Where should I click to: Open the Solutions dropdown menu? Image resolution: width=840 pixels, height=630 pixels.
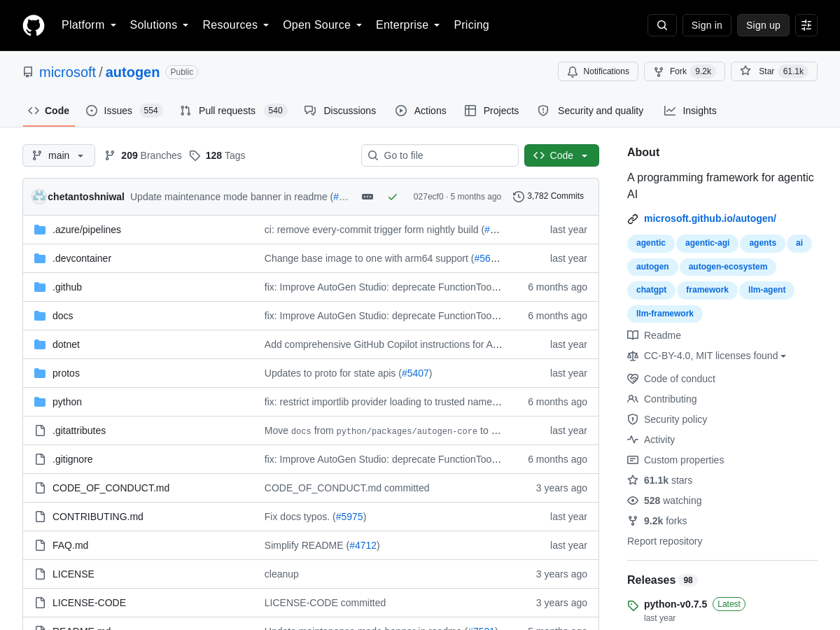pyautogui.click(x=159, y=25)
